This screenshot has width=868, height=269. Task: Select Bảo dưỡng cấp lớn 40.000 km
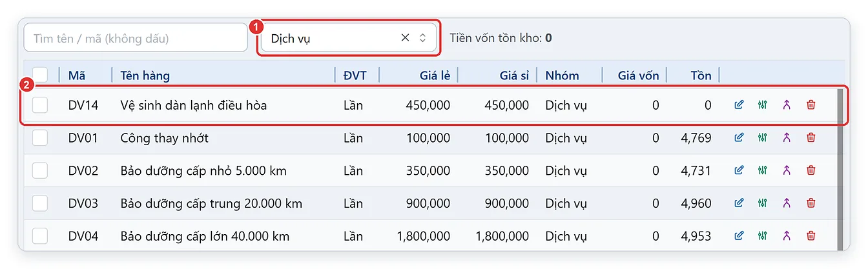pos(205,236)
